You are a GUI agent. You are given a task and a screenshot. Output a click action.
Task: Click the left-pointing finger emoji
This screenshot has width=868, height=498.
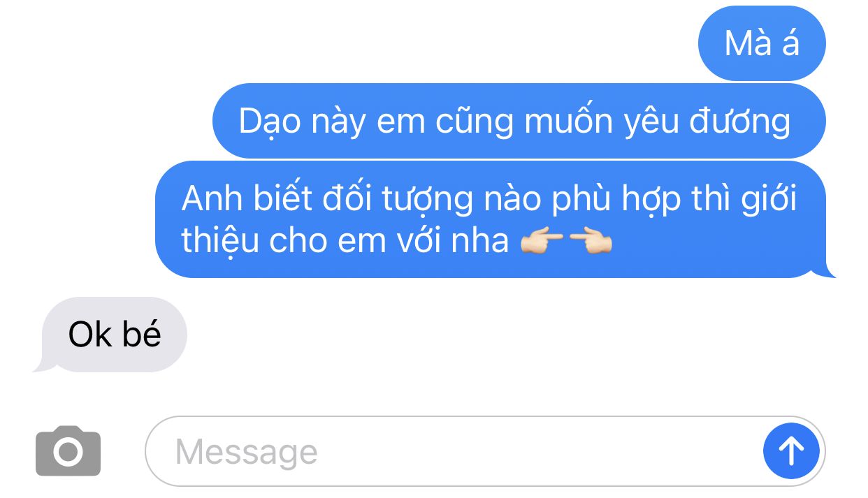[591, 242]
